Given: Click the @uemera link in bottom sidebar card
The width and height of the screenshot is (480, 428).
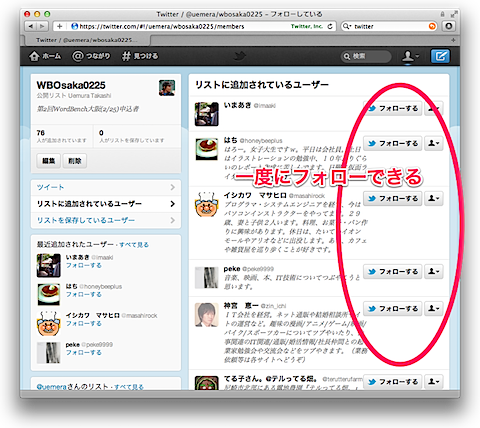Looking at the screenshot, I should click(51, 387).
